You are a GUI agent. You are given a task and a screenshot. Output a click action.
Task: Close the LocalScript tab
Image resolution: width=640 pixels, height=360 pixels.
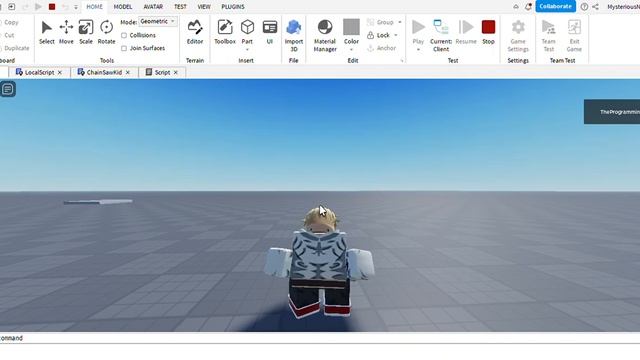coord(60,72)
